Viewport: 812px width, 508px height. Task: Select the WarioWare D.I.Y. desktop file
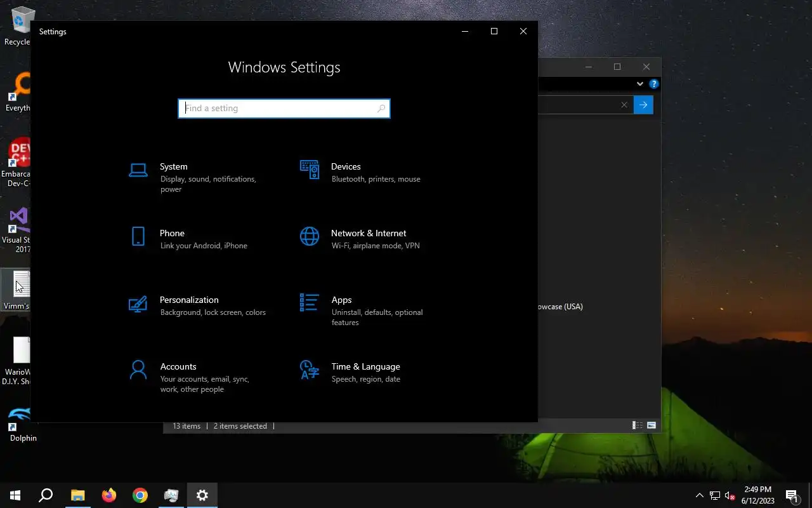click(x=18, y=361)
